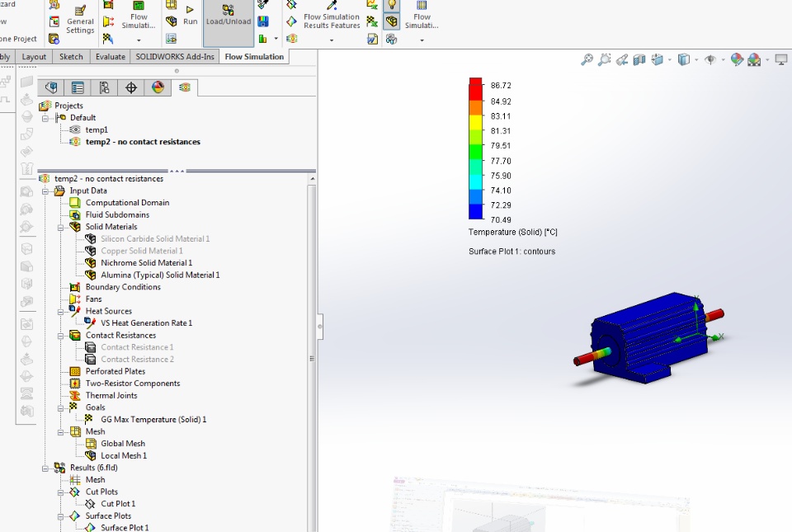Click the Run solver button
The height and width of the screenshot is (532, 792).
190,16
